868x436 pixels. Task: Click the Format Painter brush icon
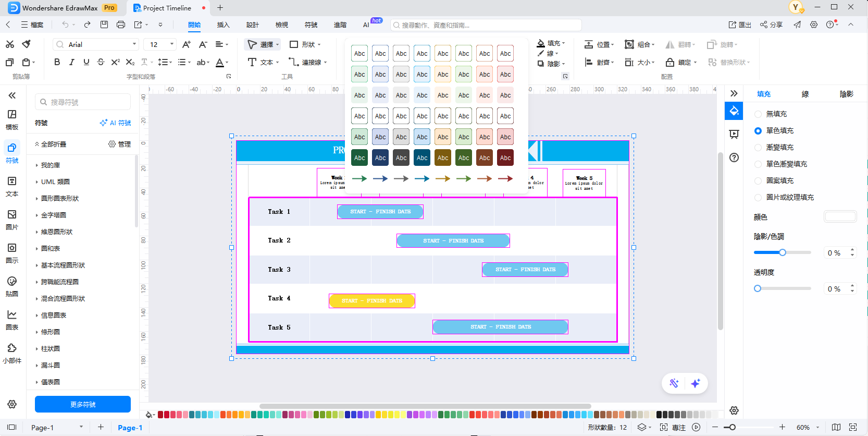(x=27, y=44)
